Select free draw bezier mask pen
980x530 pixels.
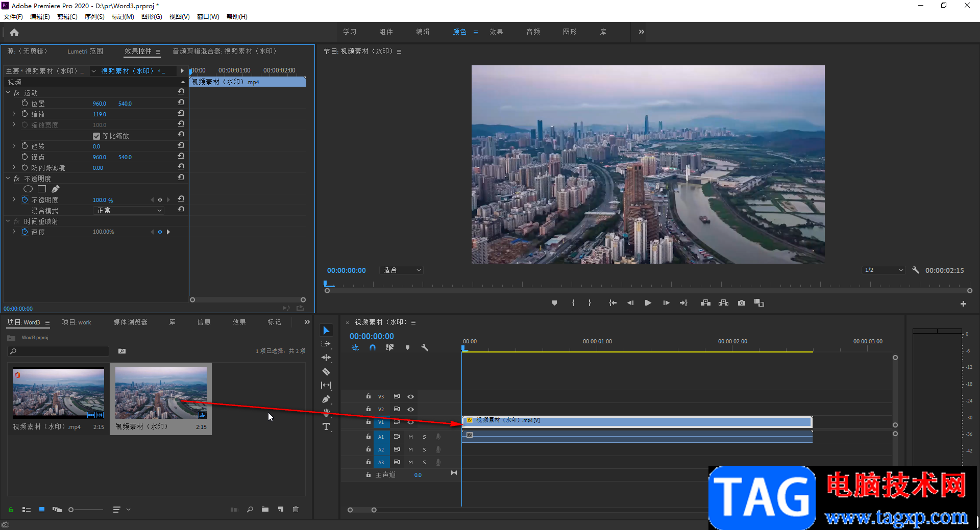point(55,189)
